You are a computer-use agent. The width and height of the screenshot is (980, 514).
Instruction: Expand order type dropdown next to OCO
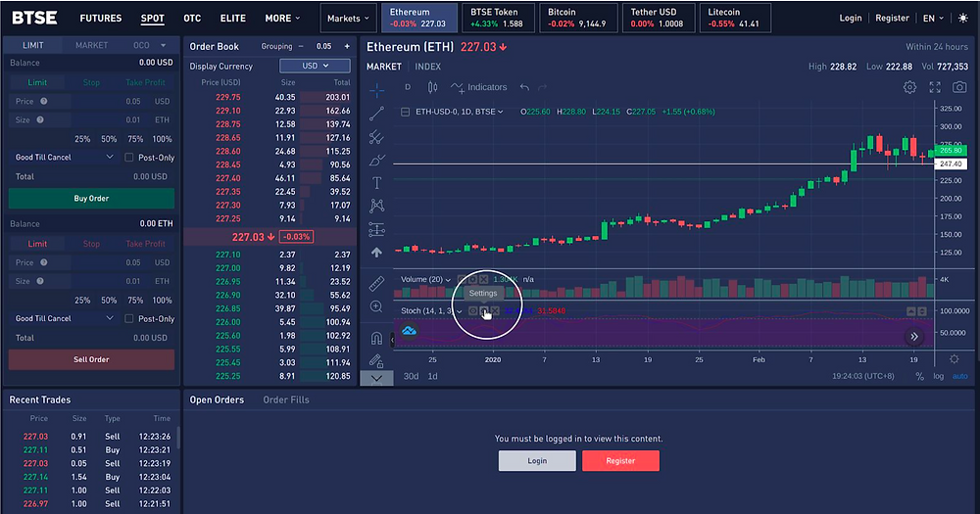pos(163,45)
